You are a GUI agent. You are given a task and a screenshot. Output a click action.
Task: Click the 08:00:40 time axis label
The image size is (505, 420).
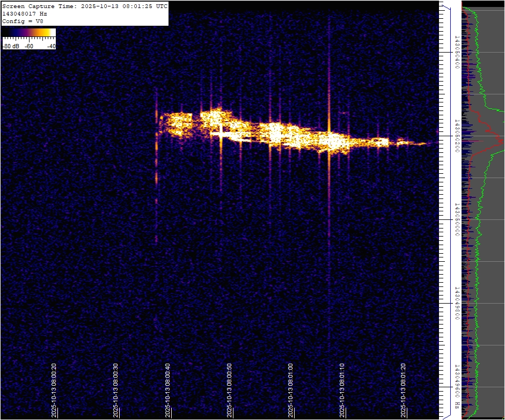tap(168, 390)
